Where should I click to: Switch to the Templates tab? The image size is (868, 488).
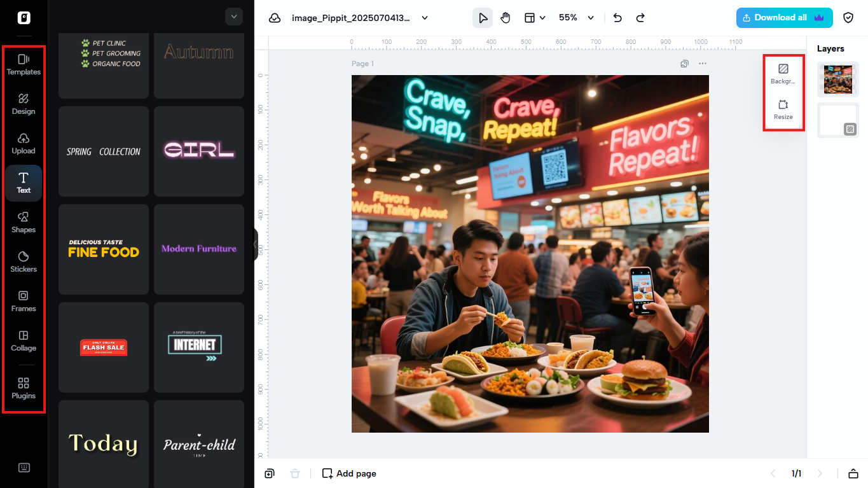point(24,64)
